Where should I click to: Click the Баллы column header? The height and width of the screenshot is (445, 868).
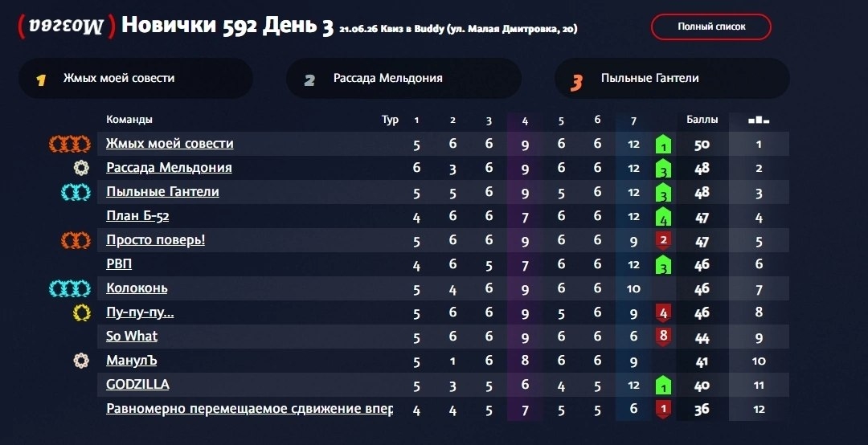point(702,120)
